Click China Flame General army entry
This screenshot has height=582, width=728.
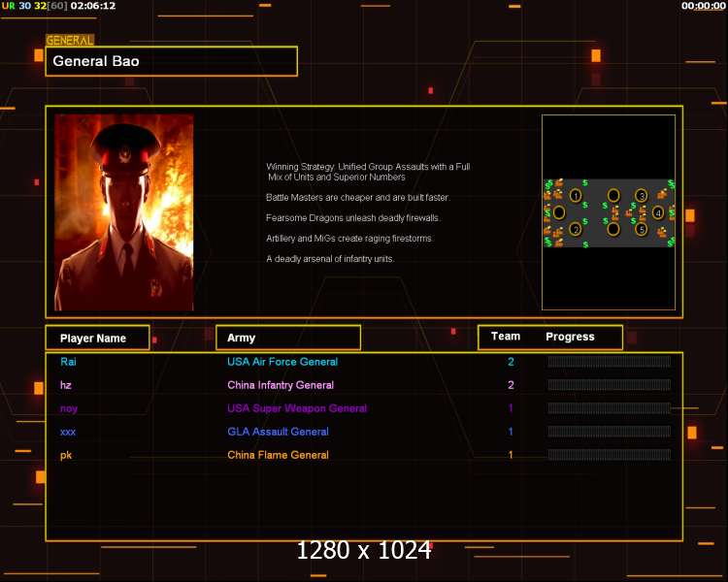tap(278, 455)
